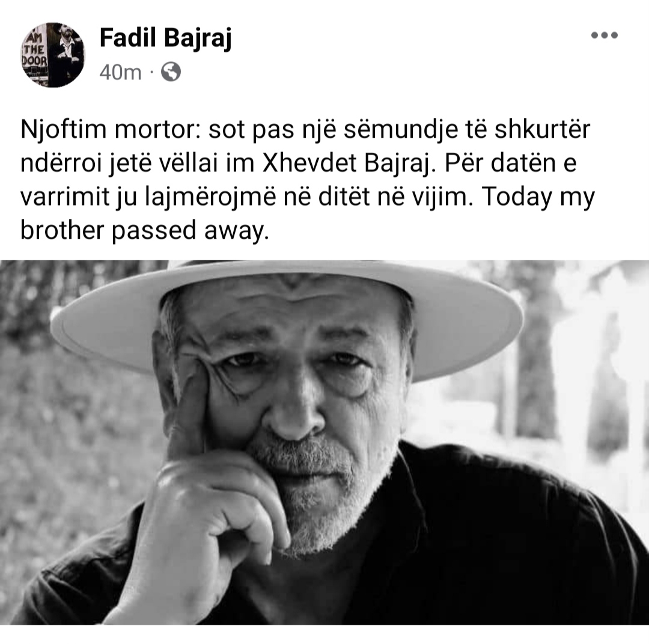The image size is (649, 644).
Task: Click the 'Njoftim mortor' post text
Action: click(308, 180)
